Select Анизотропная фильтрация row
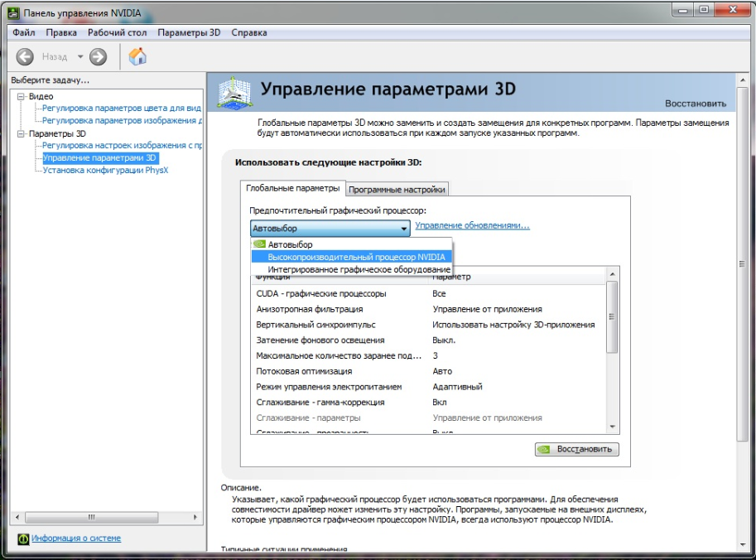Viewport: 756px width, 560px height. (429, 309)
